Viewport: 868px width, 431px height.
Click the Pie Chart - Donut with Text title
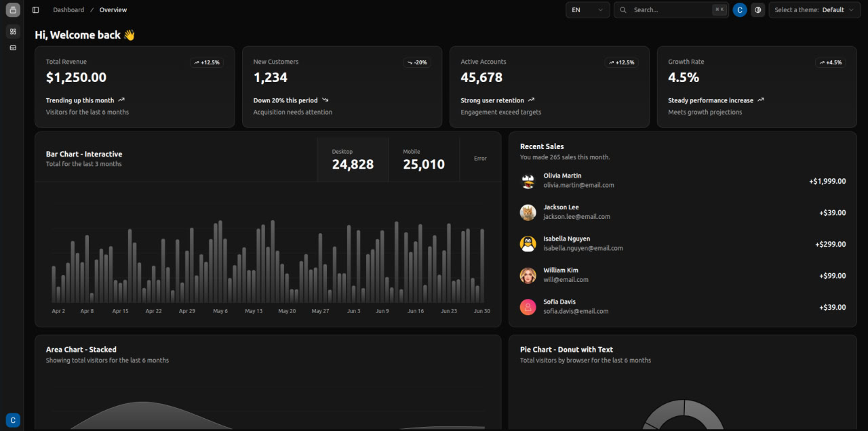[x=566, y=350]
